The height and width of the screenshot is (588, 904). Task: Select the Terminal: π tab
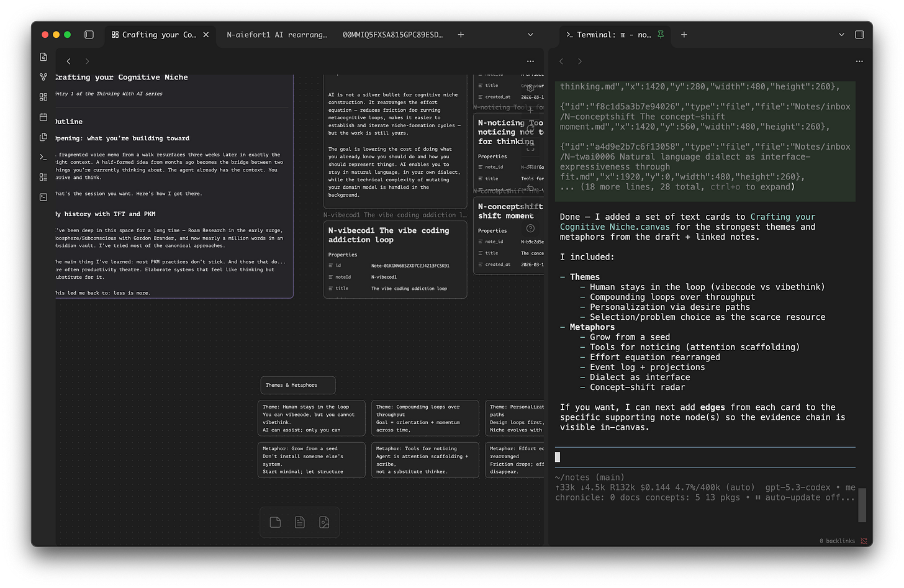coord(613,35)
